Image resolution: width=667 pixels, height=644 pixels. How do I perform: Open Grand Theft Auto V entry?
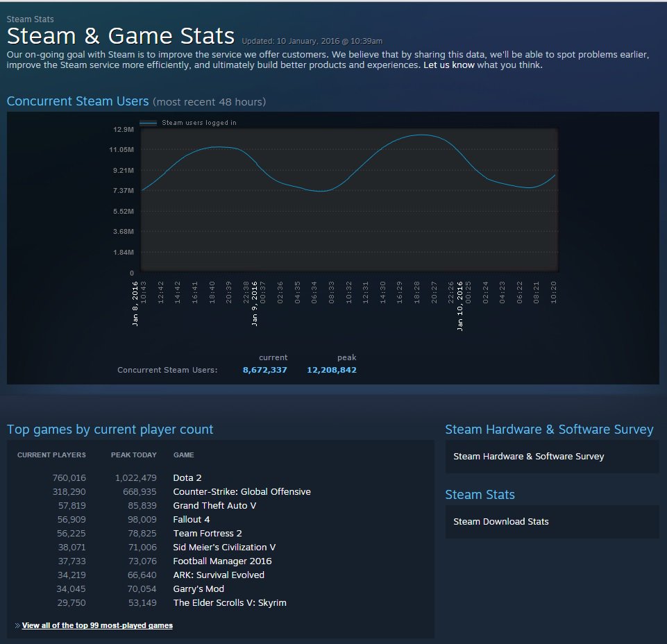point(214,505)
